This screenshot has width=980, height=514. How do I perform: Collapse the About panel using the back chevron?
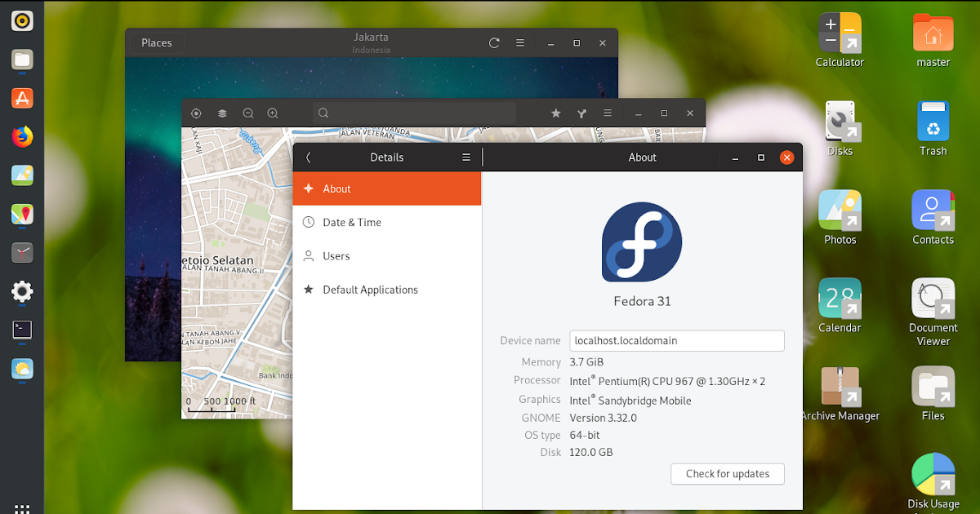(308, 157)
